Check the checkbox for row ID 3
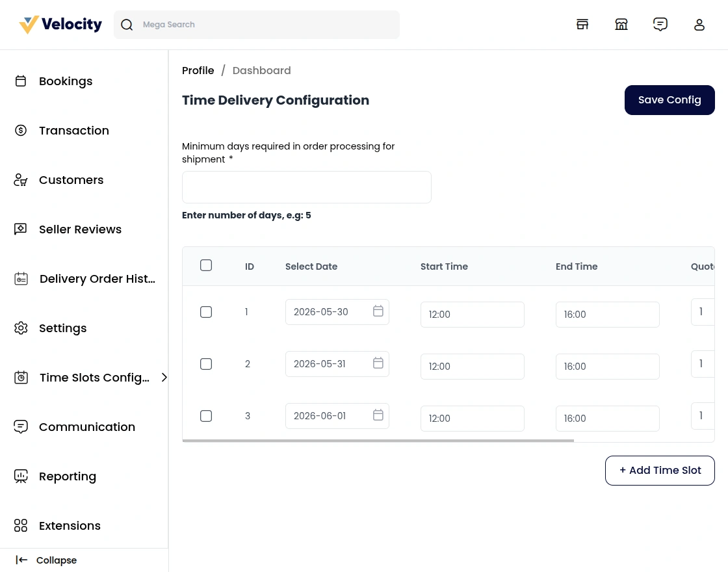 (x=206, y=416)
